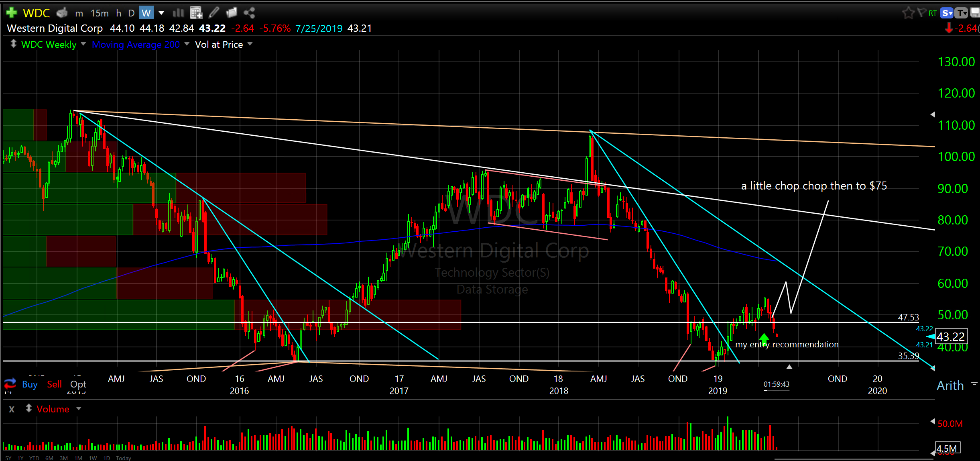The image size is (980, 461).
Task: Open the add indicator calendar-plus icon
Action: [196, 13]
